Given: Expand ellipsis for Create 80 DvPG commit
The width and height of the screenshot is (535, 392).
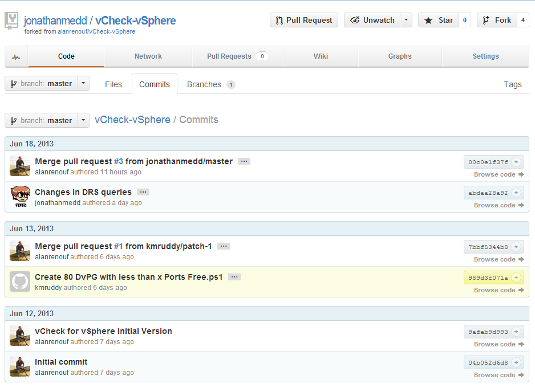Looking at the screenshot, I should (x=234, y=277).
